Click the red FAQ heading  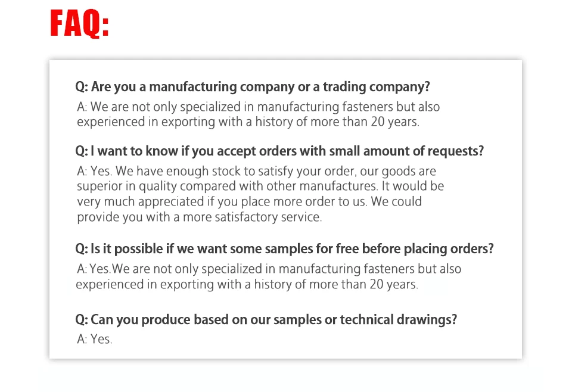79,24
